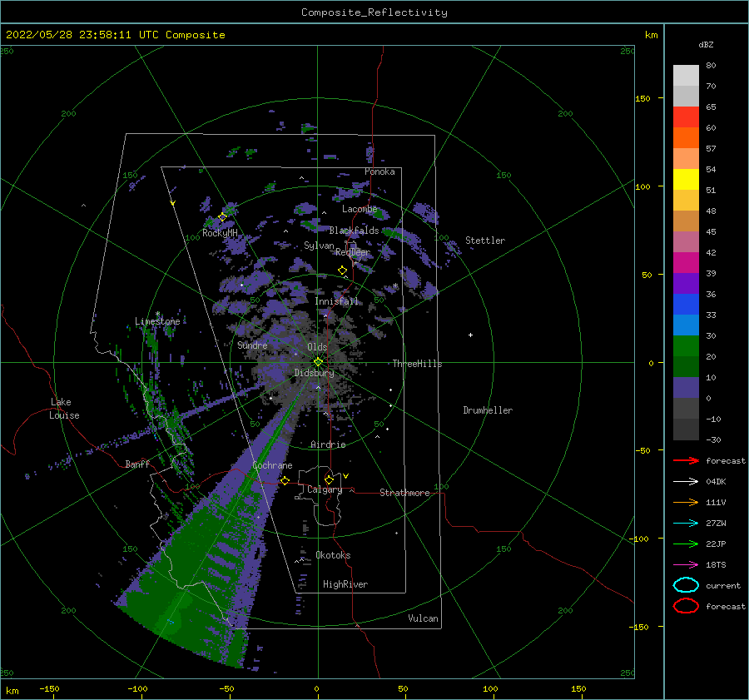Pick the red 60-65 dBZ color swatch
This screenshot has height=700, width=749.
click(686, 117)
